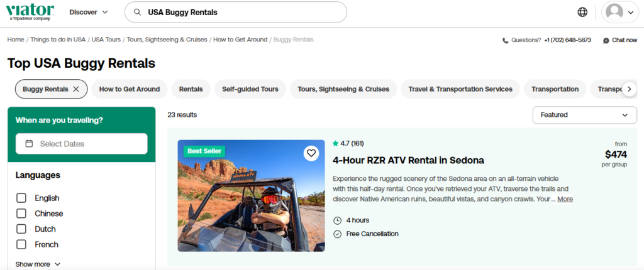Click the Best Seller badge
The width and height of the screenshot is (644, 270).
click(x=204, y=151)
